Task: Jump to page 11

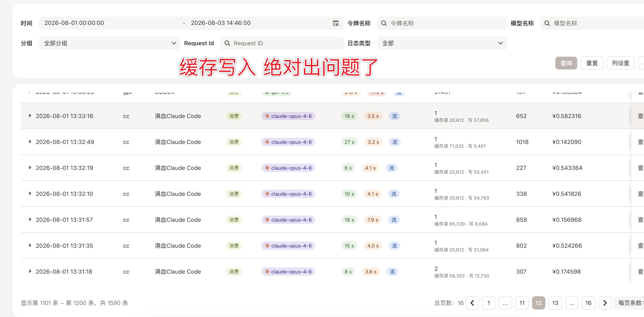Action: [x=522, y=303]
